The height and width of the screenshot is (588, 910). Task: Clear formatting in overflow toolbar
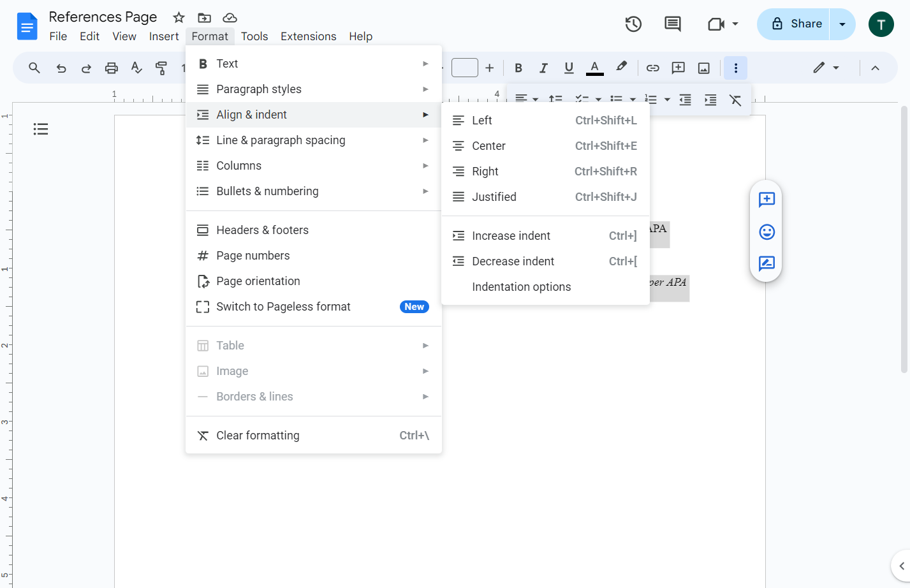[x=735, y=99]
